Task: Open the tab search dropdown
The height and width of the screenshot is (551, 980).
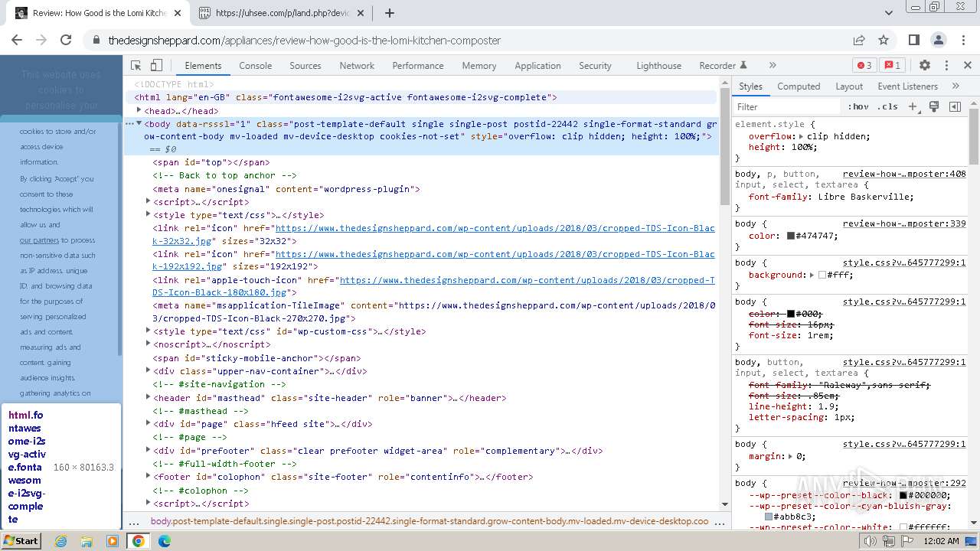Action: click(889, 13)
